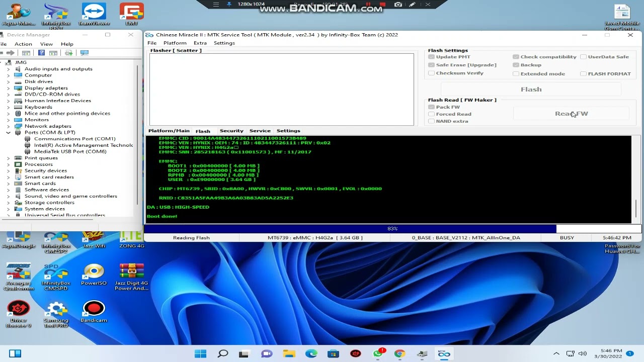Open InfinityBox CM2SPD desktop shortcut
The width and height of the screenshot is (644, 362).
click(56, 277)
